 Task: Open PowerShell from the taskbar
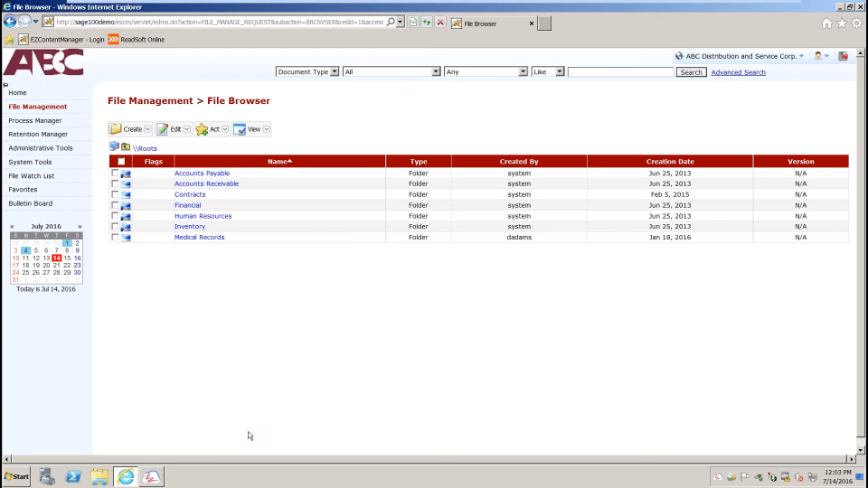click(x=73, y=476)
